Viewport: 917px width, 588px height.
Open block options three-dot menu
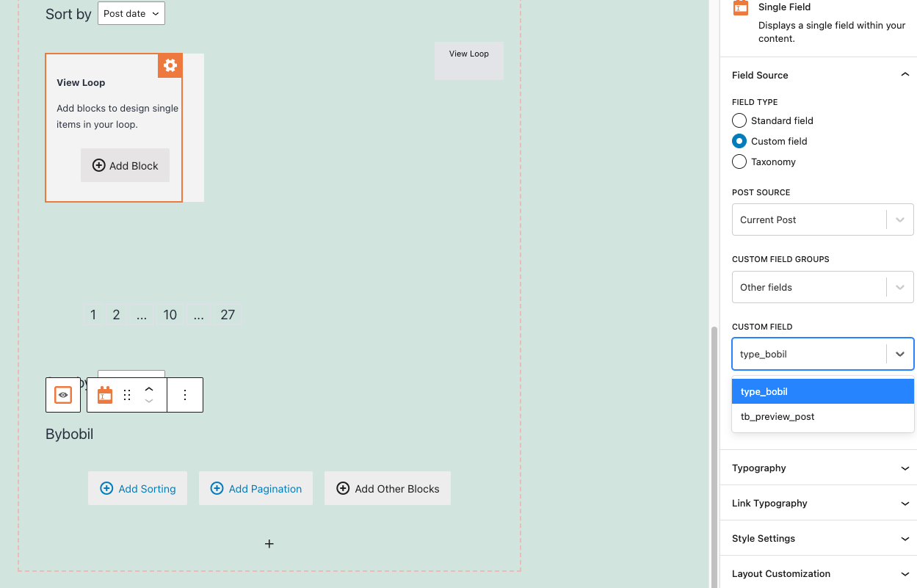pyautogui.click(x=185, y=395)
